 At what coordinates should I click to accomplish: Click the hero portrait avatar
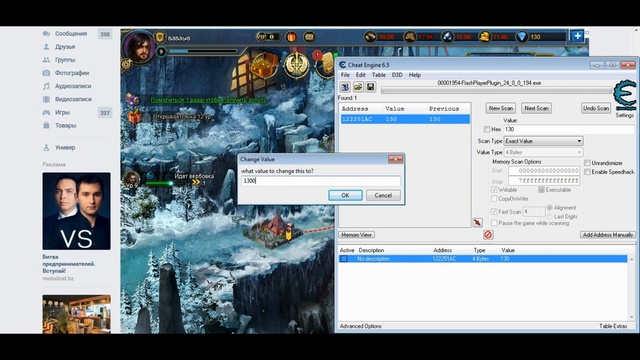tap(140, 47)
